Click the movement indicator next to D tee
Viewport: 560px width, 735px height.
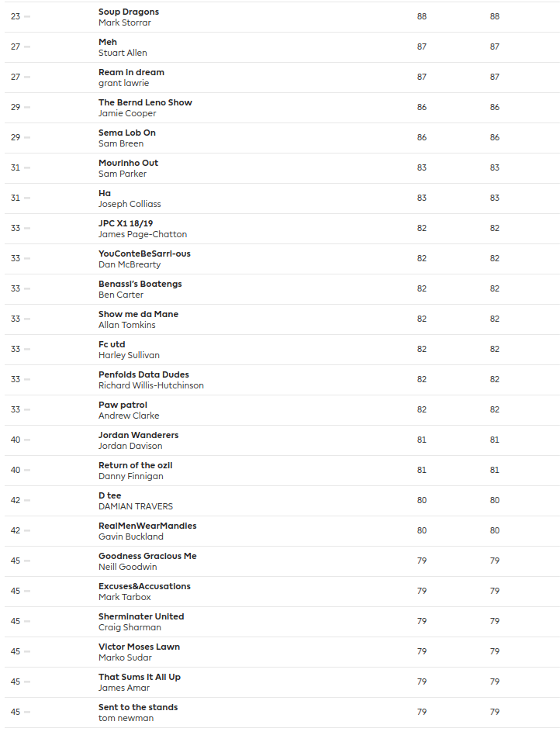(x=27, y=500)
